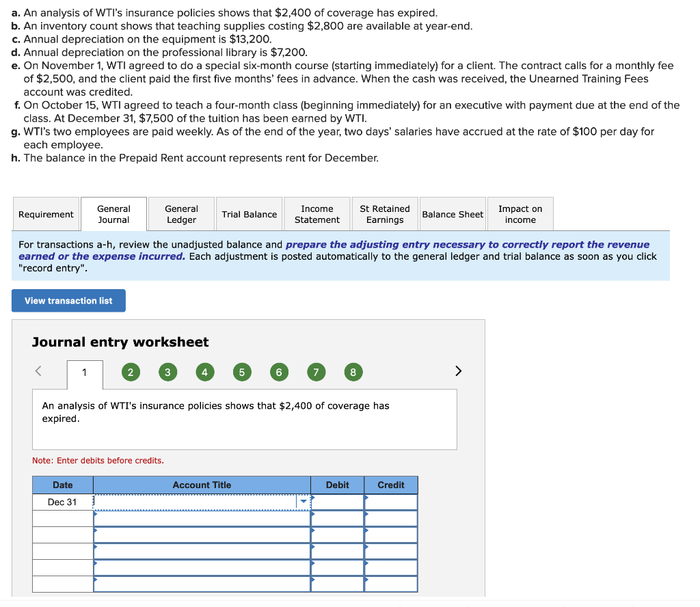Click the View transaction list button
Viewport: 700px width, 607px height.
point(68,301)
